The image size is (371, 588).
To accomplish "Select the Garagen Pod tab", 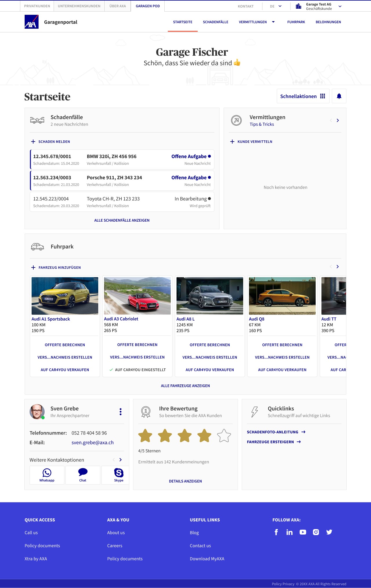I will [x=148, y=6].
